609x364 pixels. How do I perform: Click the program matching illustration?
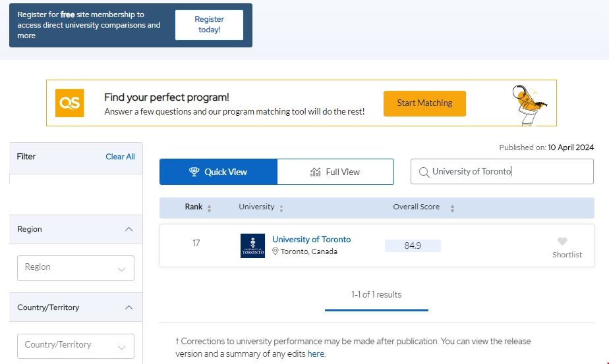click(529, 103)
